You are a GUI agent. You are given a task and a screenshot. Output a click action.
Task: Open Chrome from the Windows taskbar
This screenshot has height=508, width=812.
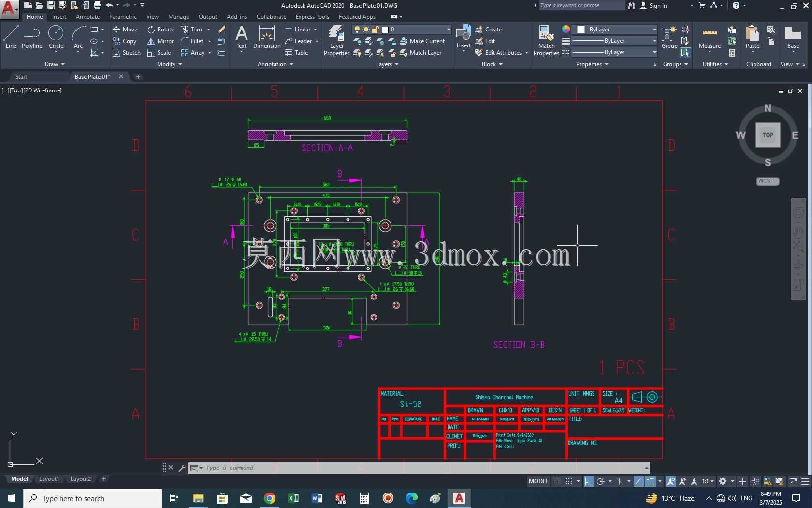pyautogui.click(x=270, y=498)
